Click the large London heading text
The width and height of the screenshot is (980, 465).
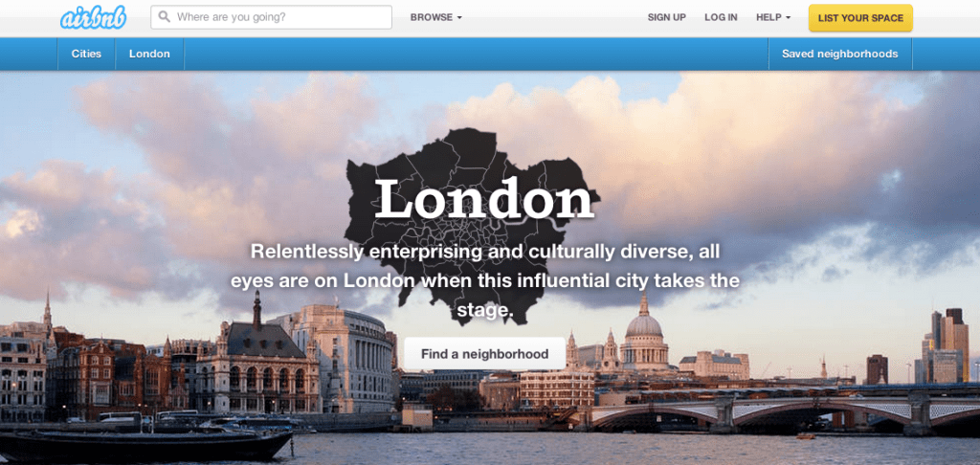coord(483,199)
